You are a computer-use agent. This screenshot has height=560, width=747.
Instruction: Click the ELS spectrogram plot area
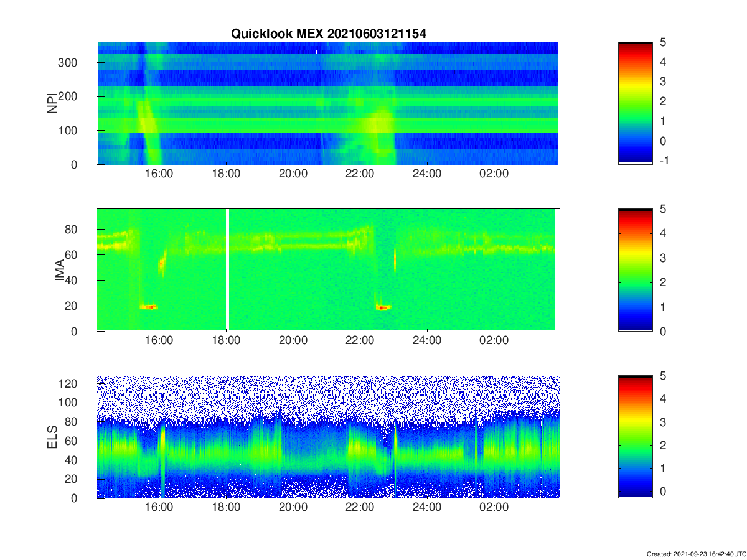pos(329,437)
